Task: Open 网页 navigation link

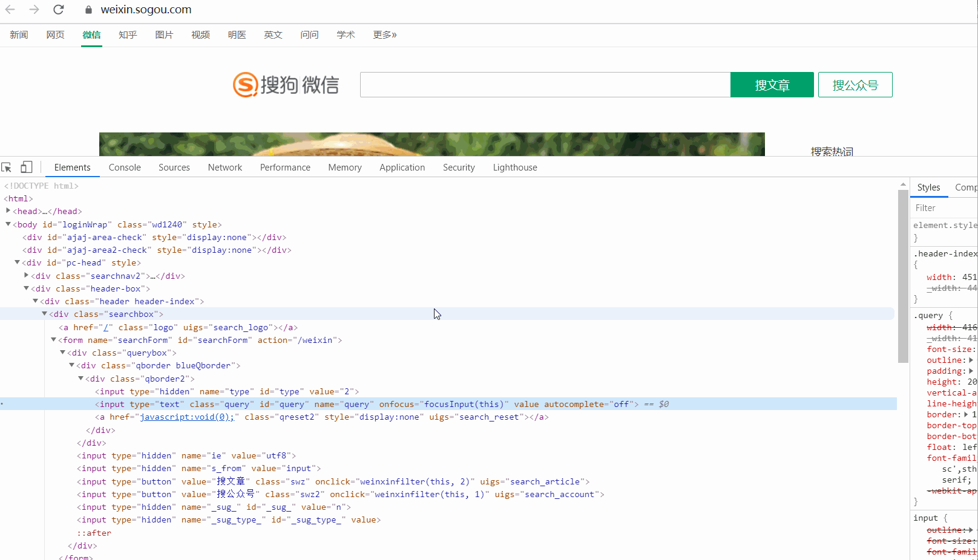Action: [55, 34]
